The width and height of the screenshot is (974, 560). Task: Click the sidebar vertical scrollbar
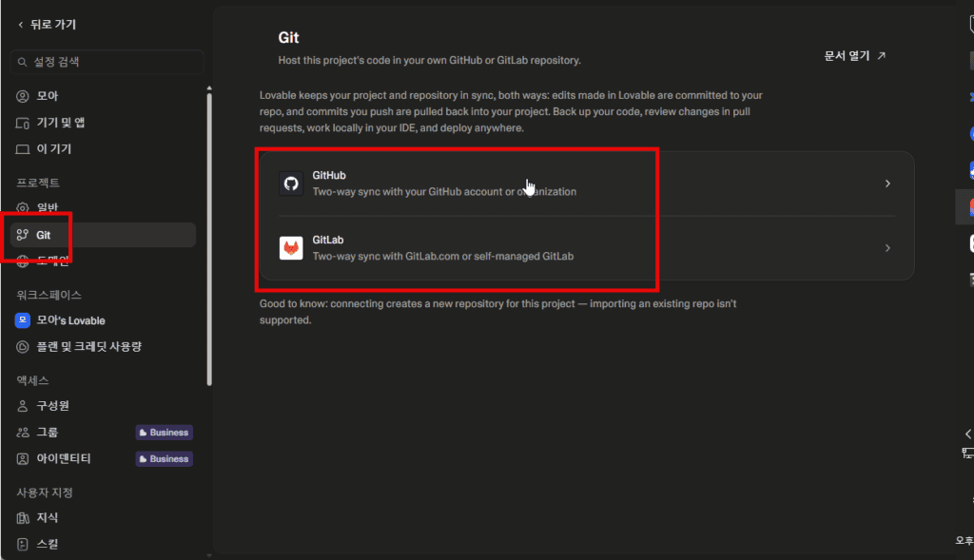pyautogui.click(x=209, y=240)
